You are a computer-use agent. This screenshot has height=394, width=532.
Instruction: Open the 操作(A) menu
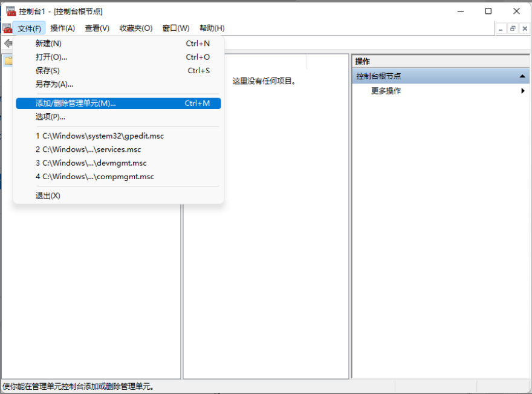pos(62,28)
